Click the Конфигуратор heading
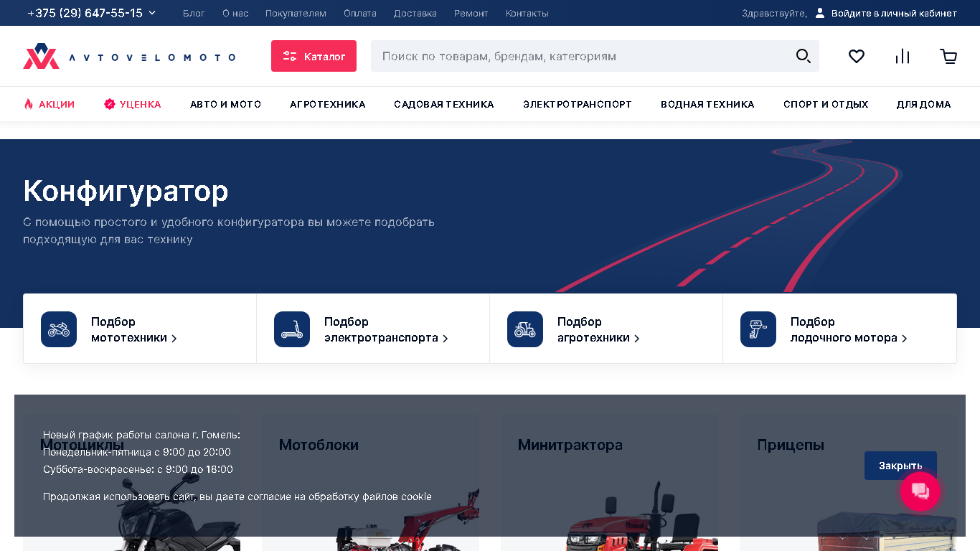 tap(126, 191)
